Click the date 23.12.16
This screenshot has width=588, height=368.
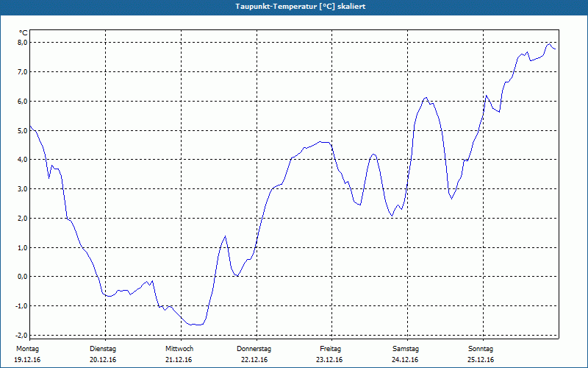329,360
